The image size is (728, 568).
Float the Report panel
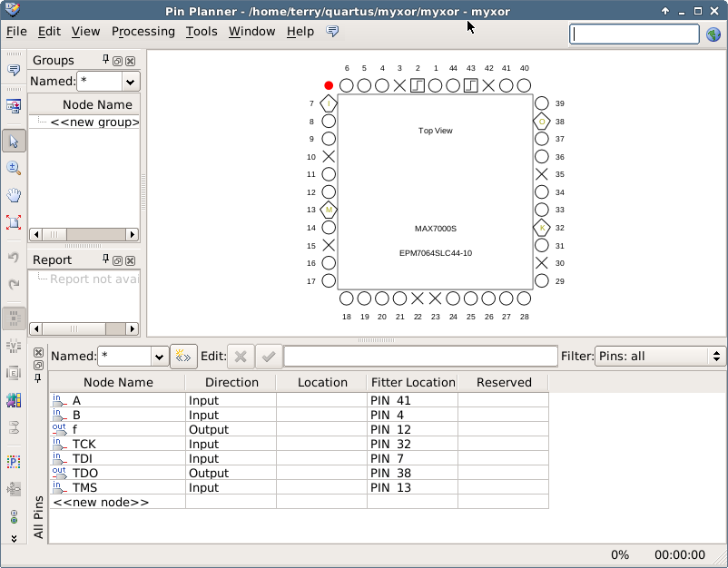coord(117,260)
